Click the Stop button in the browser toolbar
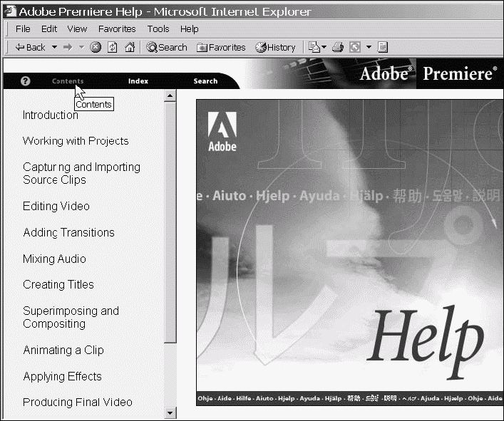504x421 pixels. click(x=96, y=48)
